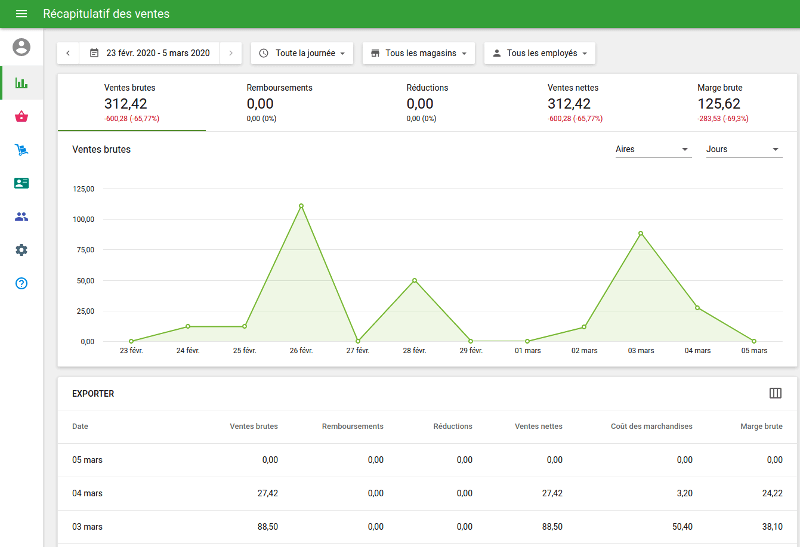Open the items shopping basket icon

21,116
